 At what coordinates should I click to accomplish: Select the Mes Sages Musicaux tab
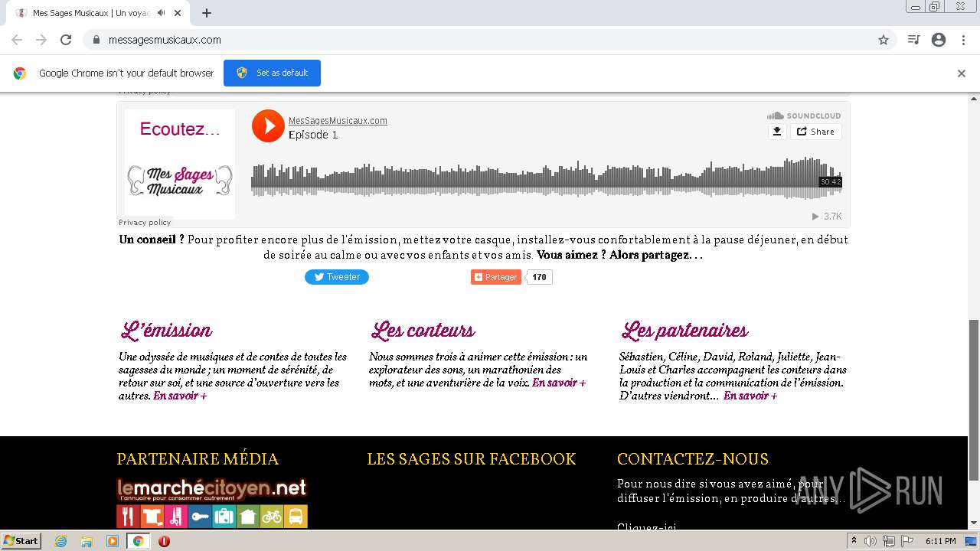click(100, 13)
